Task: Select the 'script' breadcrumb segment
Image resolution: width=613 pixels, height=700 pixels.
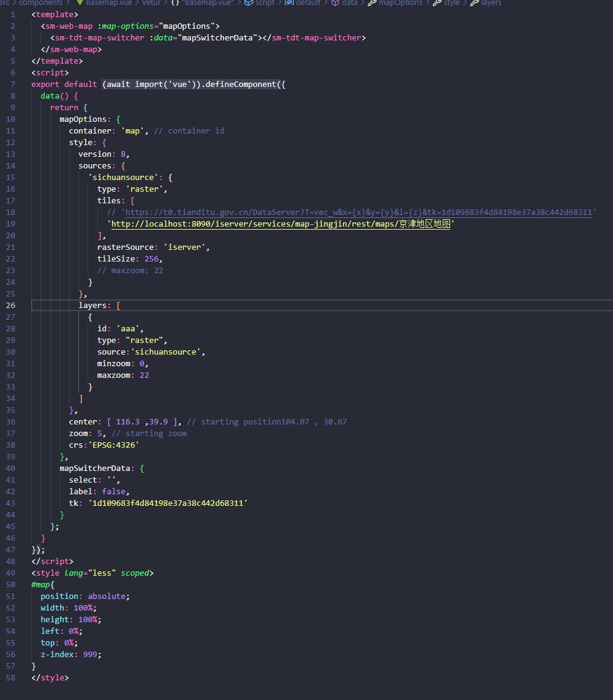Action: pyautogui.click(x=265, y=2)
